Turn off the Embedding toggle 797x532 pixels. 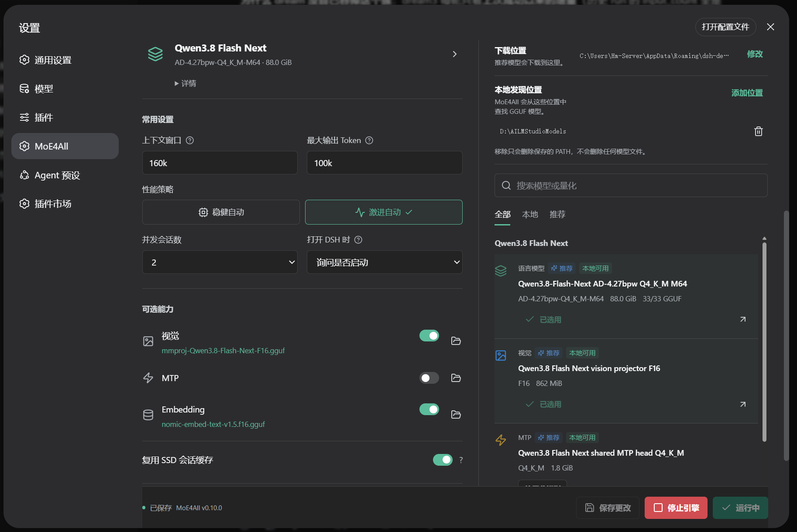pos(429,409)
